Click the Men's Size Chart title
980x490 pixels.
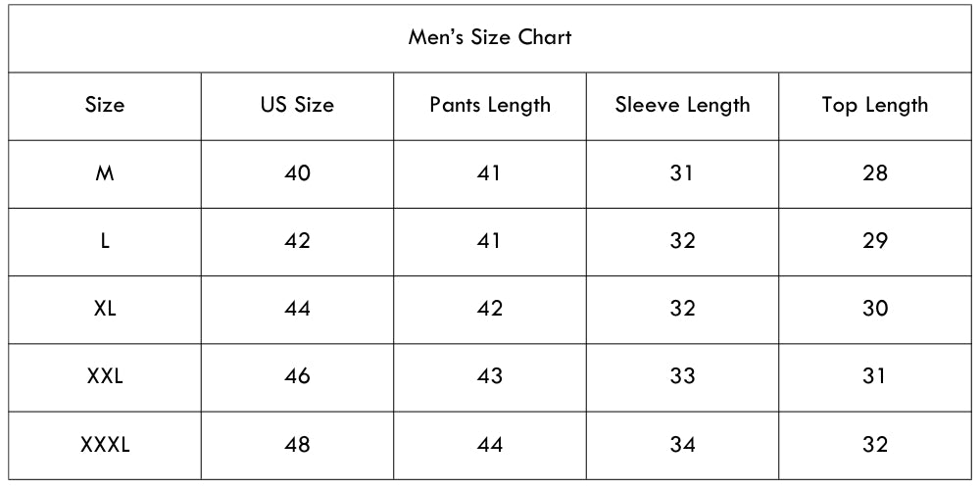pyautogui.click(x=490, y=38)
